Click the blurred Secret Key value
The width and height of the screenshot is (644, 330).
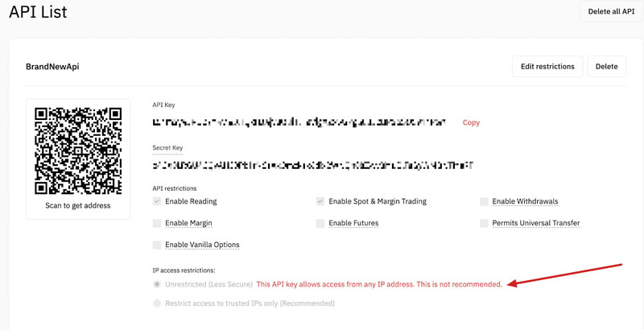313,166
